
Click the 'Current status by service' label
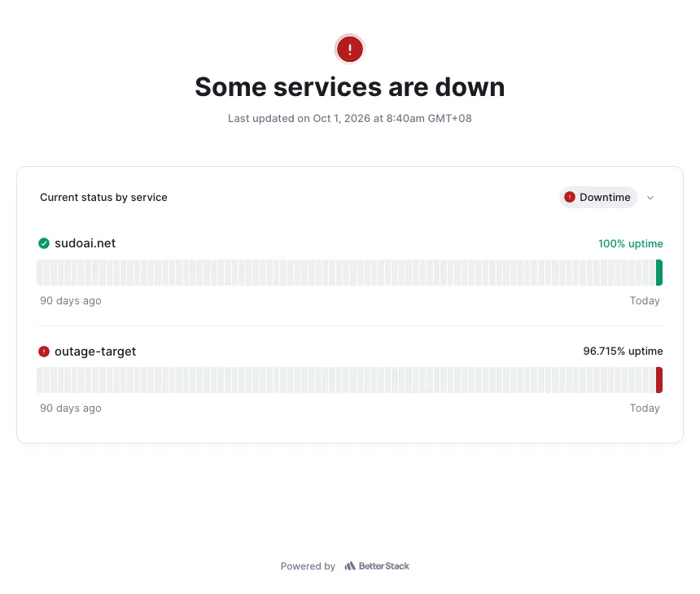pos(103,197)
